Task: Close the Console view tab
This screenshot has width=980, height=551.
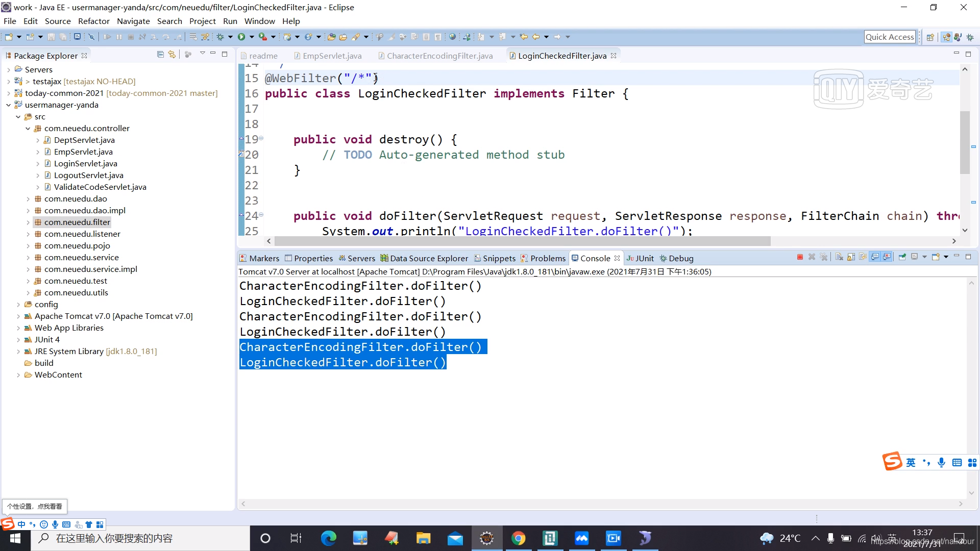Action: click(x=617, y=258)
